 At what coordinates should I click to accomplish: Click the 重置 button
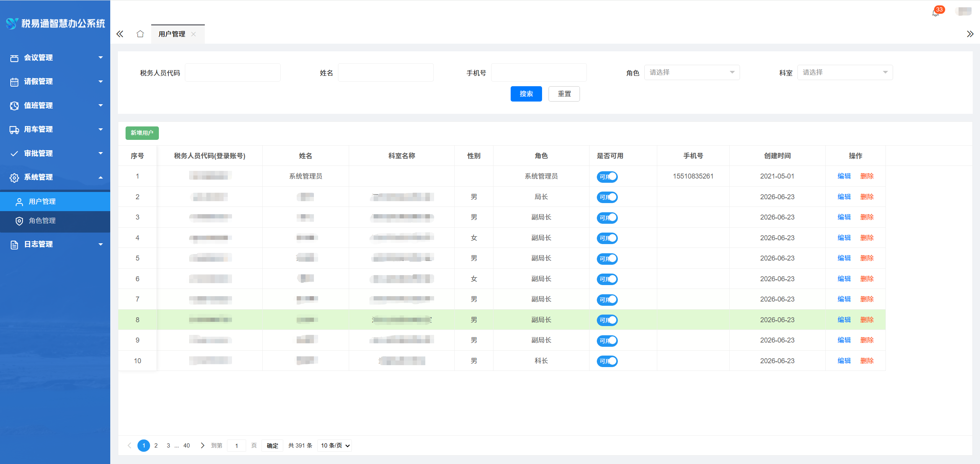tap(564, 94)
